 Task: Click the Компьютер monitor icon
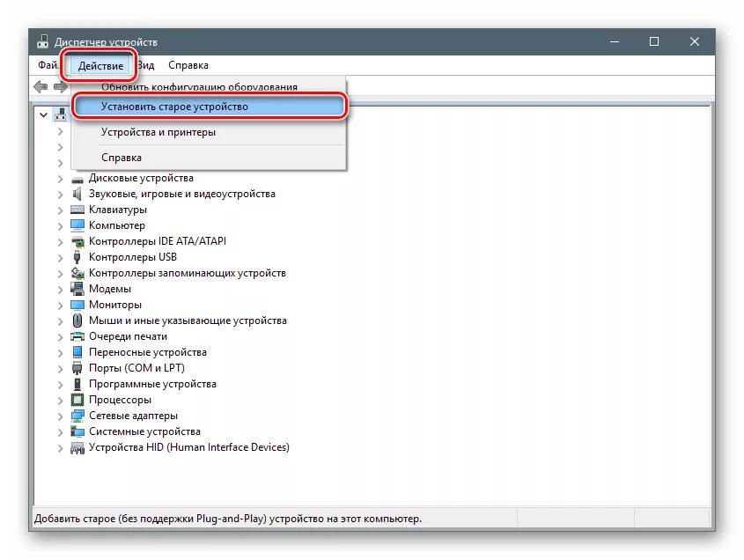(x=77, y=225)
